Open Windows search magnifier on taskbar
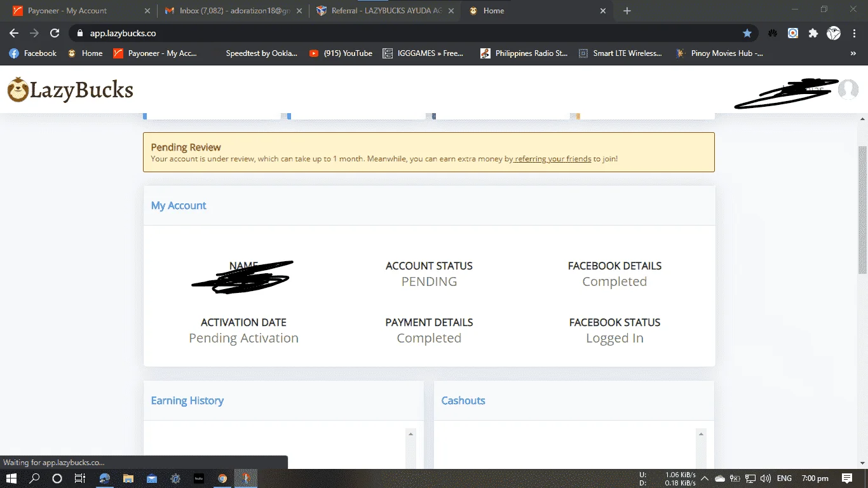Viewport: 868px width, 488px height. [x=34, y=478]
